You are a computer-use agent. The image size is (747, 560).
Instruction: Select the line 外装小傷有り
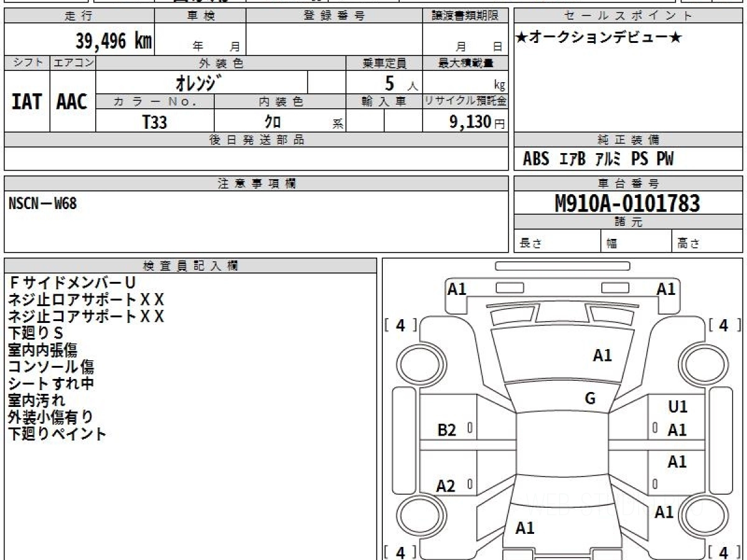click(x=51, y=418)
